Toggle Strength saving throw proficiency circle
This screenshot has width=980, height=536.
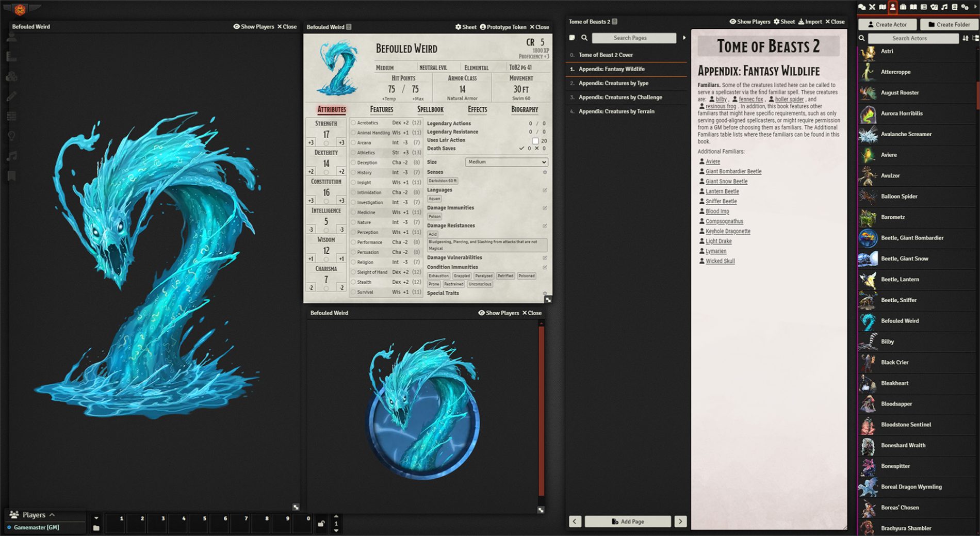click(x=326, y=143)
